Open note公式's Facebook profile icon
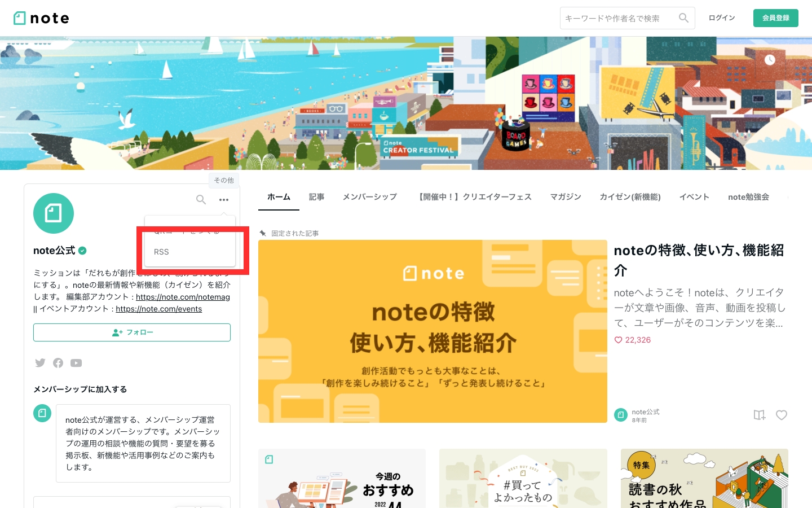The height and width of the screenshot is (508, 812). coord(58,363)
